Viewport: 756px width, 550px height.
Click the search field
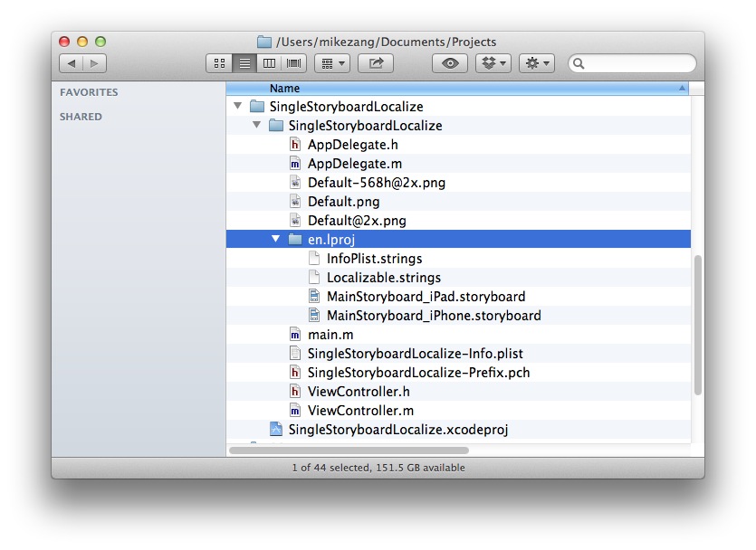632,63
